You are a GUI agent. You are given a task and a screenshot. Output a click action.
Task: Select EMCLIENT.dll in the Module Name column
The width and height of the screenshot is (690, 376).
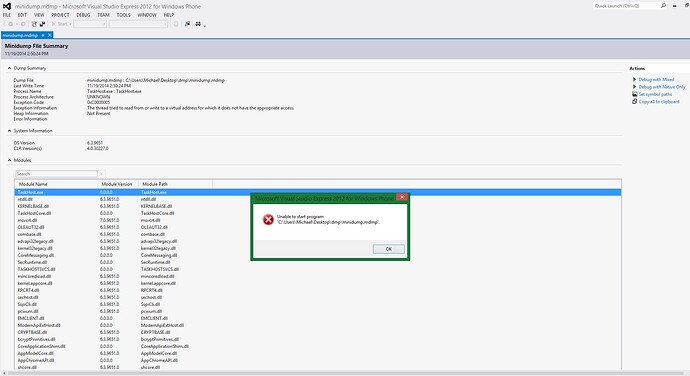pos(31,318)
